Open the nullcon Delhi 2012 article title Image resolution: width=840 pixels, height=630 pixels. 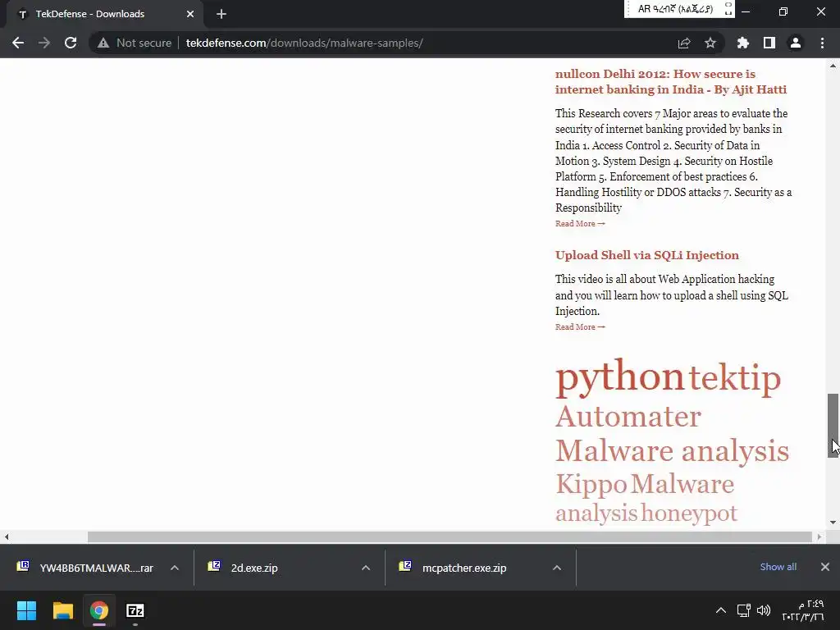pyautogui.click(x=671, y=81)
